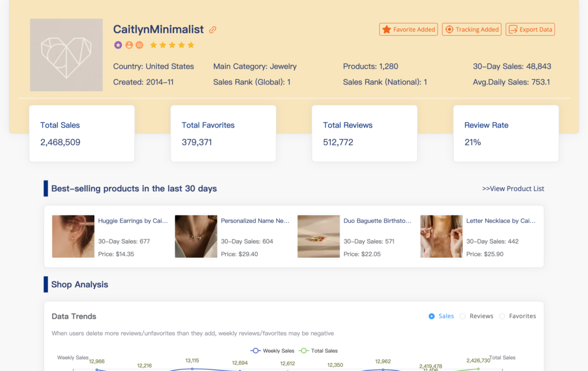The image size is (588, 371).
Task: Click the Huggie Earrings product photo
Action: coord(73,236)
